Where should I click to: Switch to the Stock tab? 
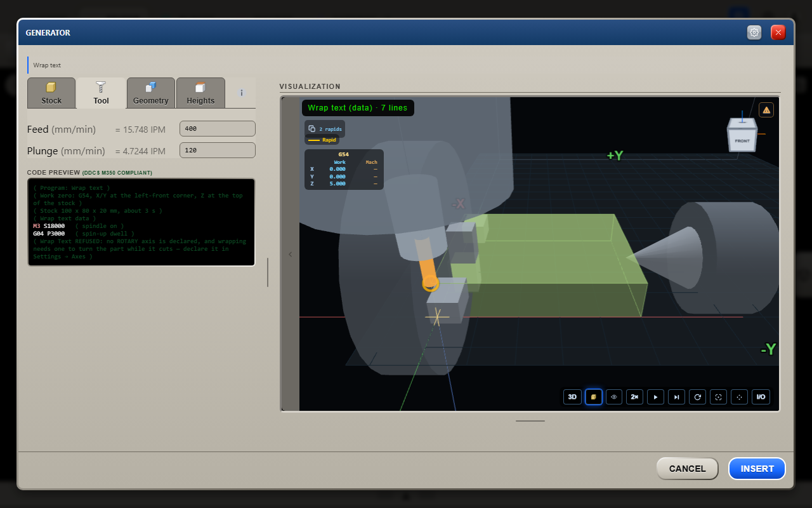coord(51,93)
